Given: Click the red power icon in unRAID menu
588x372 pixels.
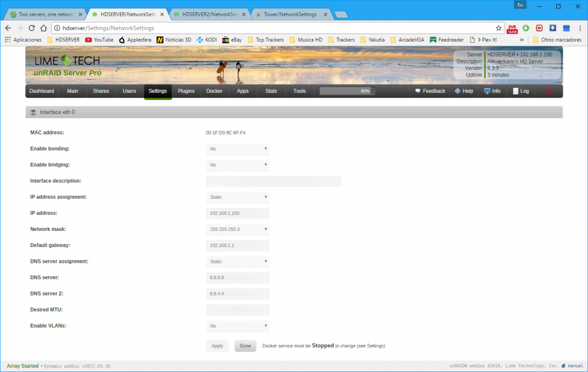Looking at the screenshot, I should coord(548,91).
